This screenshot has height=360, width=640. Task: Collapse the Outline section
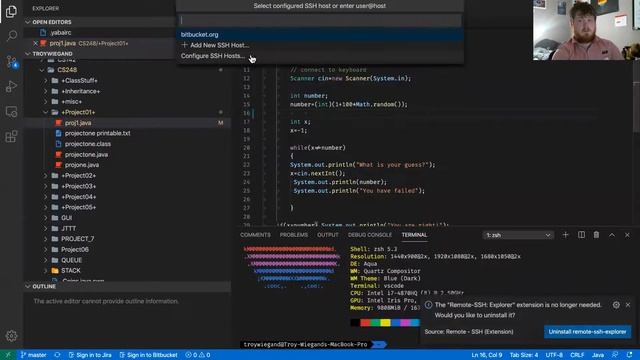tap(28, 287)
